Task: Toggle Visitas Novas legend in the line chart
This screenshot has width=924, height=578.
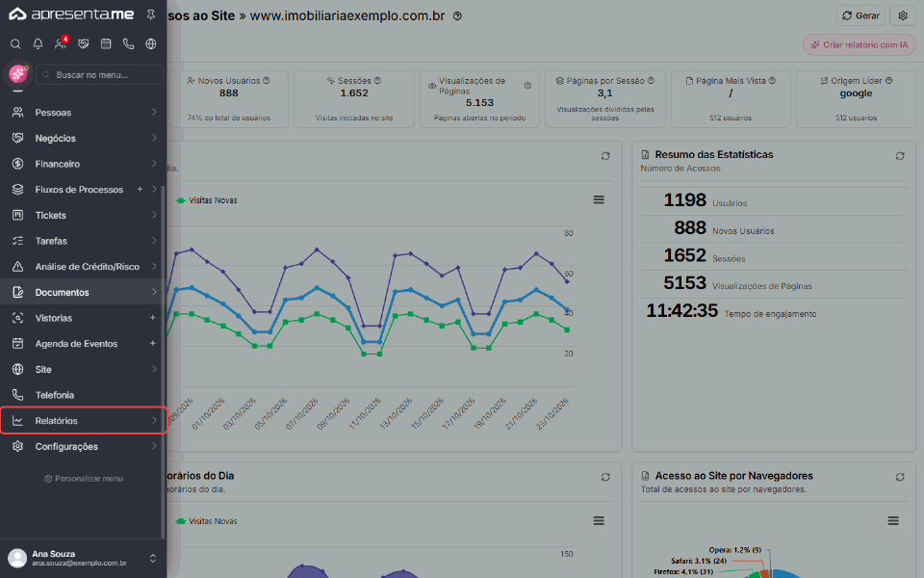Action: click(207, 200)
